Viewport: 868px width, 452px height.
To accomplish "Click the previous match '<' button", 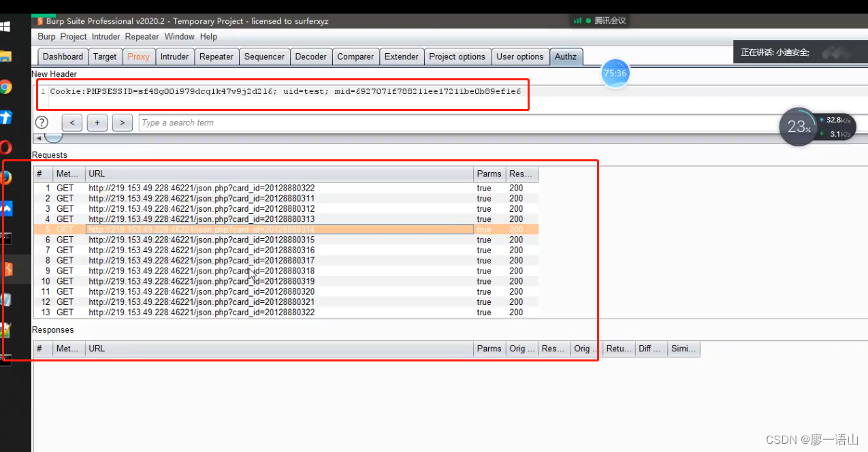I will (72, 123).
